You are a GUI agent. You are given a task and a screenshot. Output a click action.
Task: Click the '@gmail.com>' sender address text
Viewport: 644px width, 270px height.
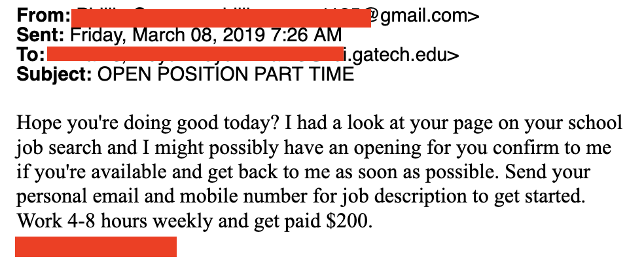[x=423, y=16]
